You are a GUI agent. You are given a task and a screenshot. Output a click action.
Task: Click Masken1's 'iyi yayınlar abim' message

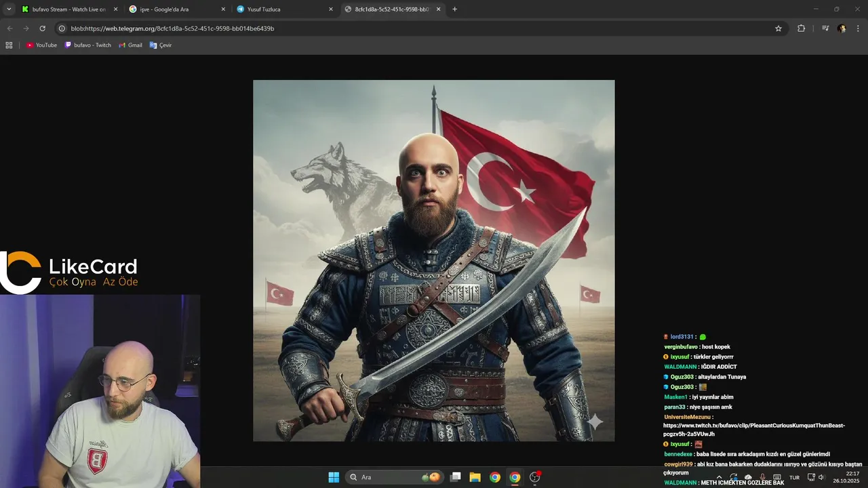click(x=712, y=397)
